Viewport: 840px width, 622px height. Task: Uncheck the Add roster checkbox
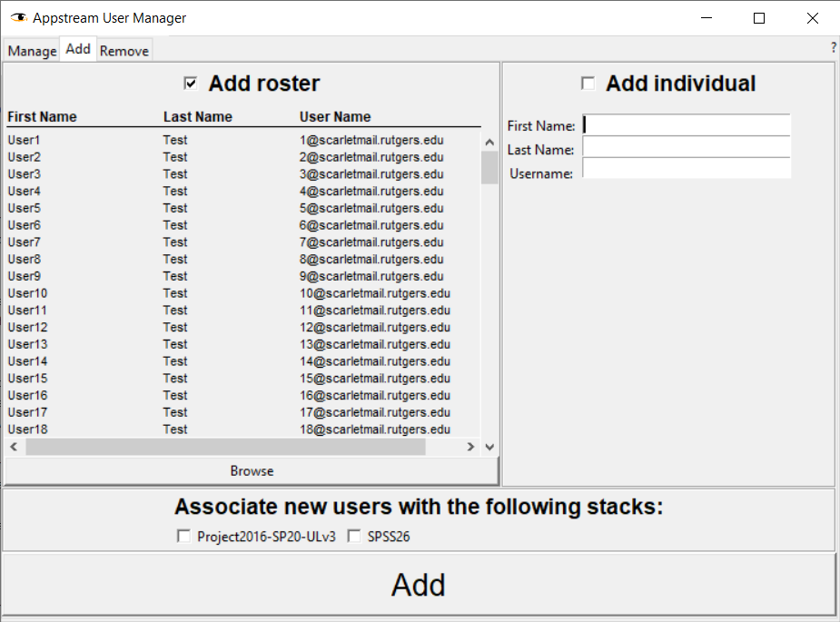click(x=191, y=84)
